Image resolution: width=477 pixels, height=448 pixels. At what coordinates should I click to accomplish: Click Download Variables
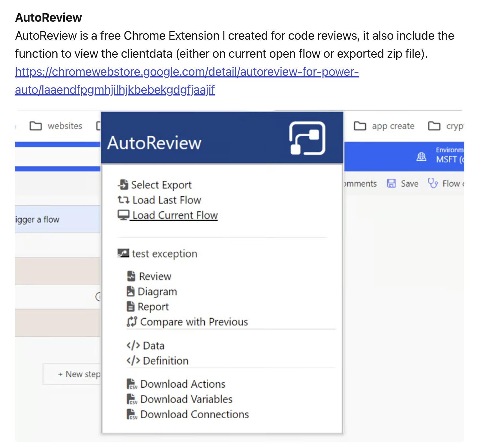(187, 399)
